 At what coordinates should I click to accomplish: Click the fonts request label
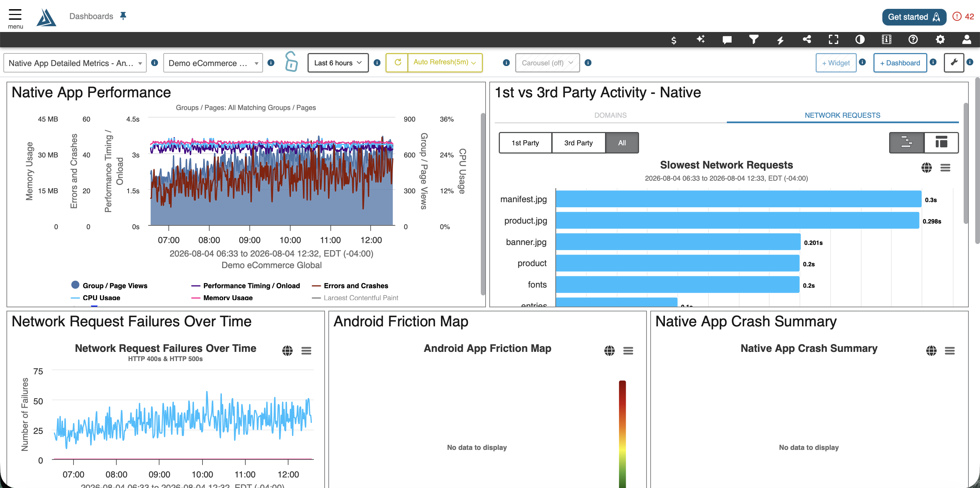(x=537, y=284)
